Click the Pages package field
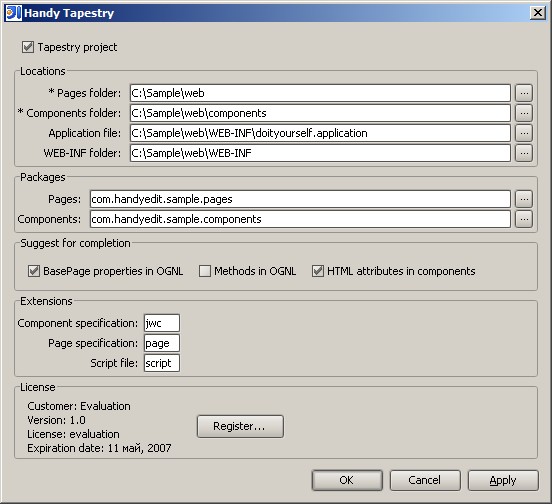552x504 pixels. tap(300, 199)
